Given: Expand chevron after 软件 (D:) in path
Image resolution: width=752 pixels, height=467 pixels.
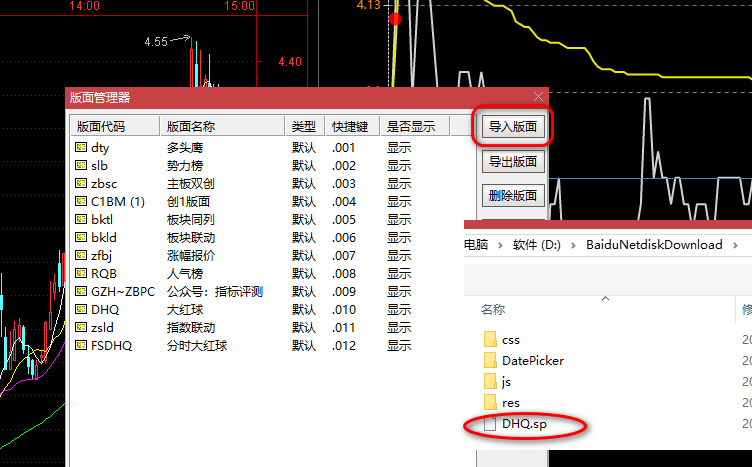Looking at the screenshot, I should tap(573, 245).
